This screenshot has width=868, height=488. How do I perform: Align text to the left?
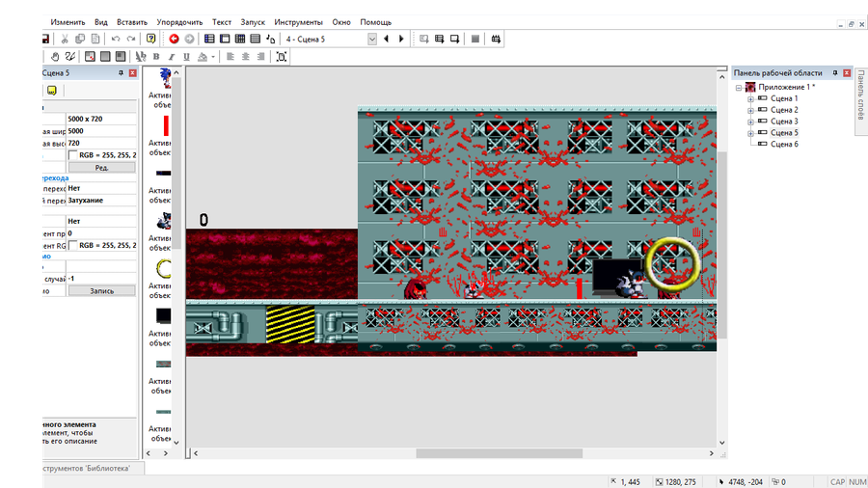(231, 57)
